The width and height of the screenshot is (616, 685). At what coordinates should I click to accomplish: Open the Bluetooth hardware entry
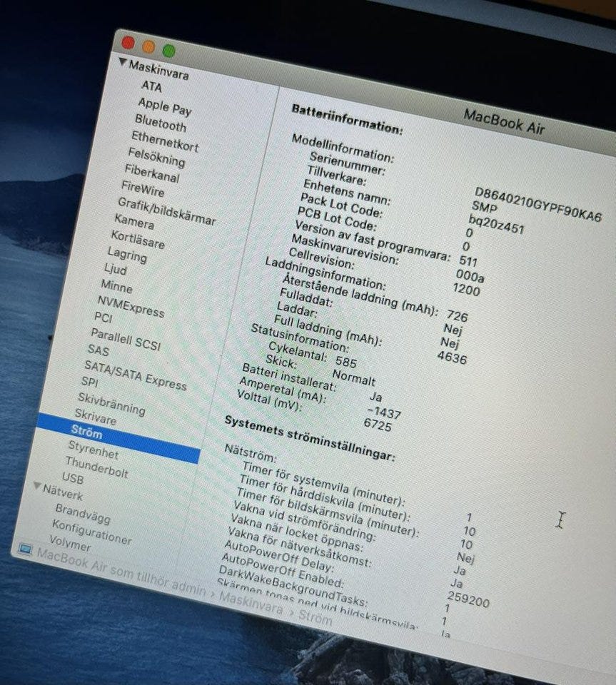click(161, 123)
